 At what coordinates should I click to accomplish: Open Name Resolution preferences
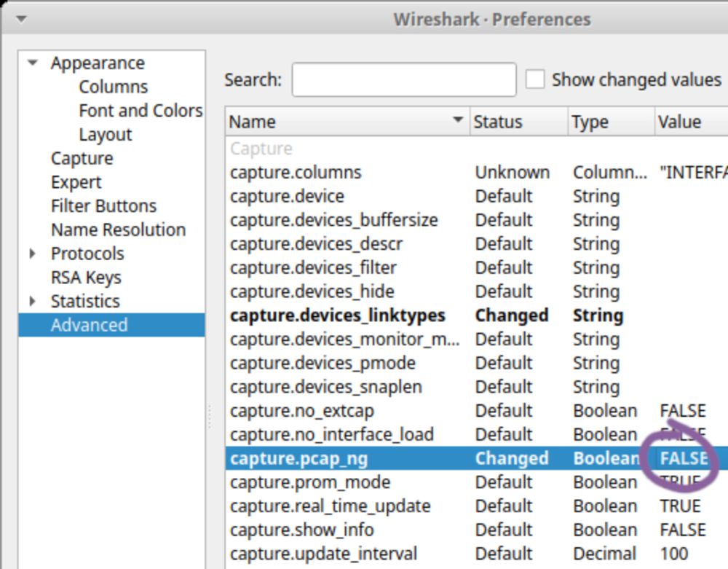pyautogui.click(x=119, y=230)
